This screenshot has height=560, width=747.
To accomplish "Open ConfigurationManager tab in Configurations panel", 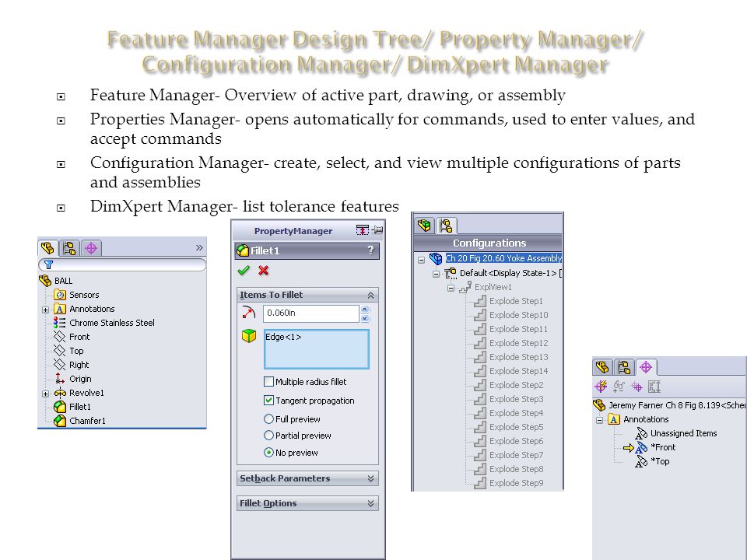I will click(447, 226).
